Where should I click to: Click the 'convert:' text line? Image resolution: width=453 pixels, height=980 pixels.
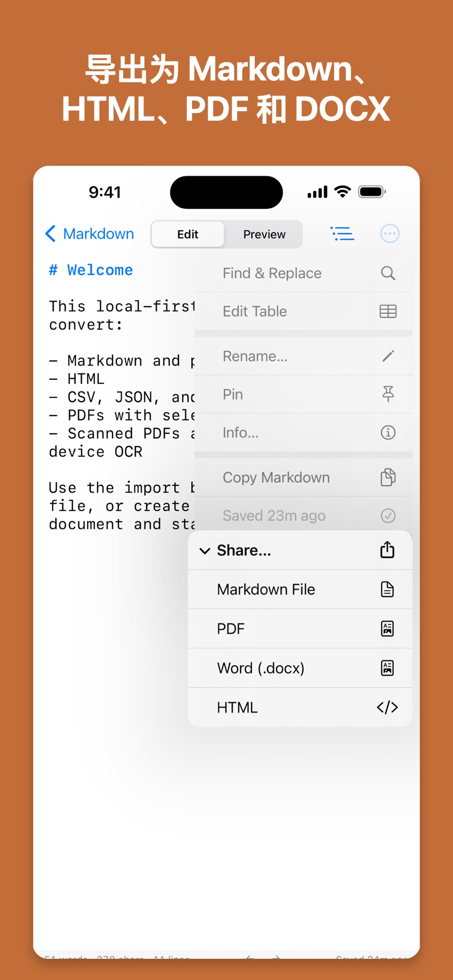[86, 325]
